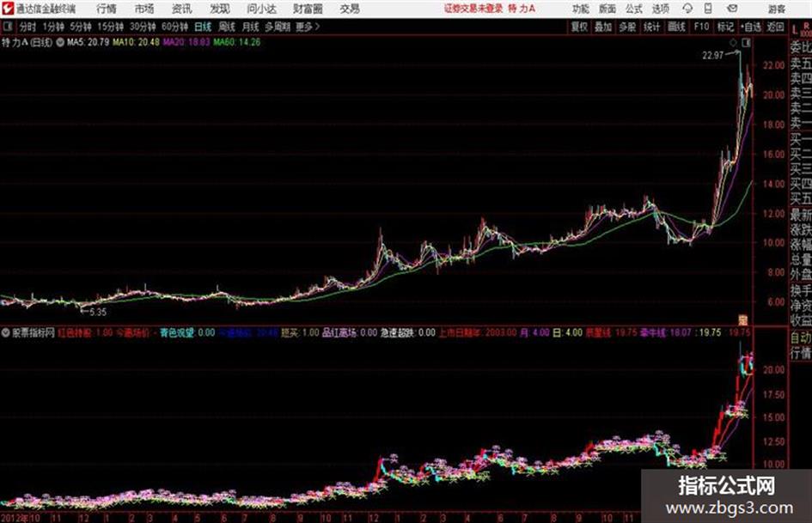812x523 pixels.
Task: Click the 自动 label in the side panel
Action: (801, 338)
